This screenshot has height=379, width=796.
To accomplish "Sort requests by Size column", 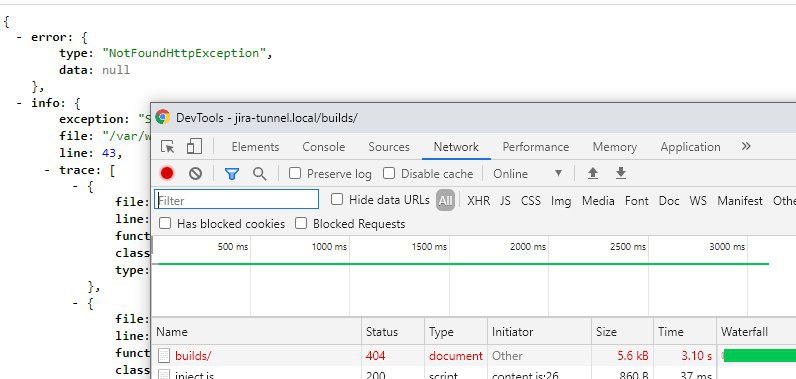I will (x=622, y=332).
